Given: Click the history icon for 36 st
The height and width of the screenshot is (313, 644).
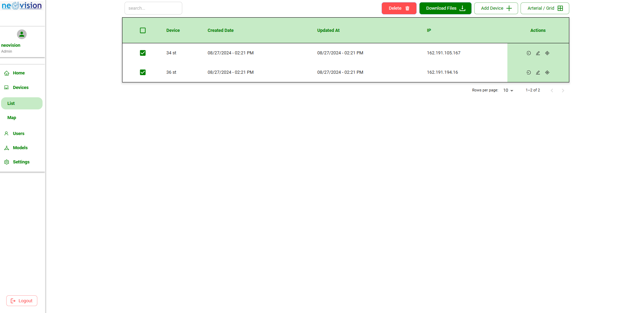Looking at the screenshot, I should pyautogui.click(x=528, y=72).
